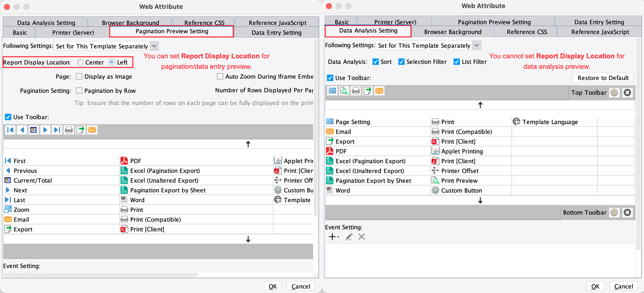Select Printer Offset item in right list
Image resolution: width=644 pixels, height=293 pixels.
click(471, 171)
